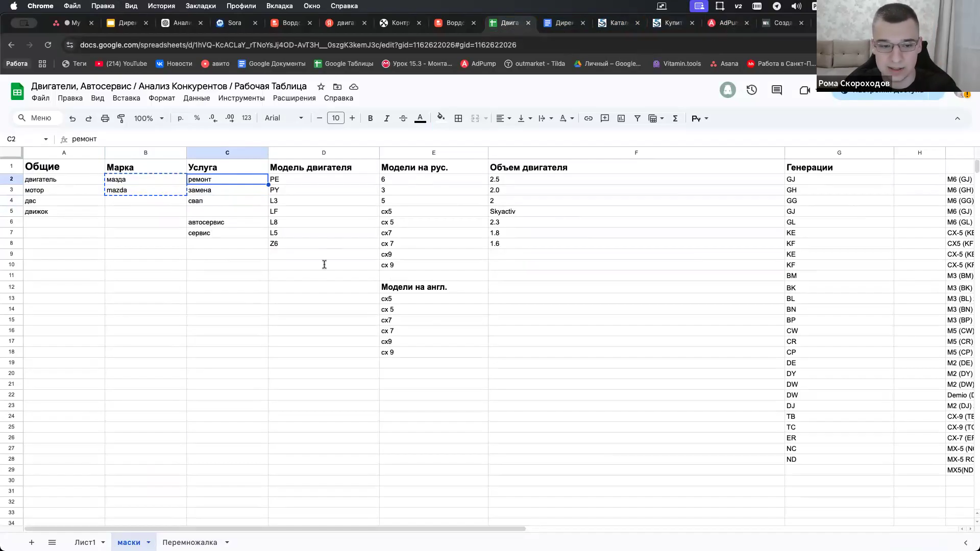
Task: Apply strikethrough formatting
Action: pos(403,118)
